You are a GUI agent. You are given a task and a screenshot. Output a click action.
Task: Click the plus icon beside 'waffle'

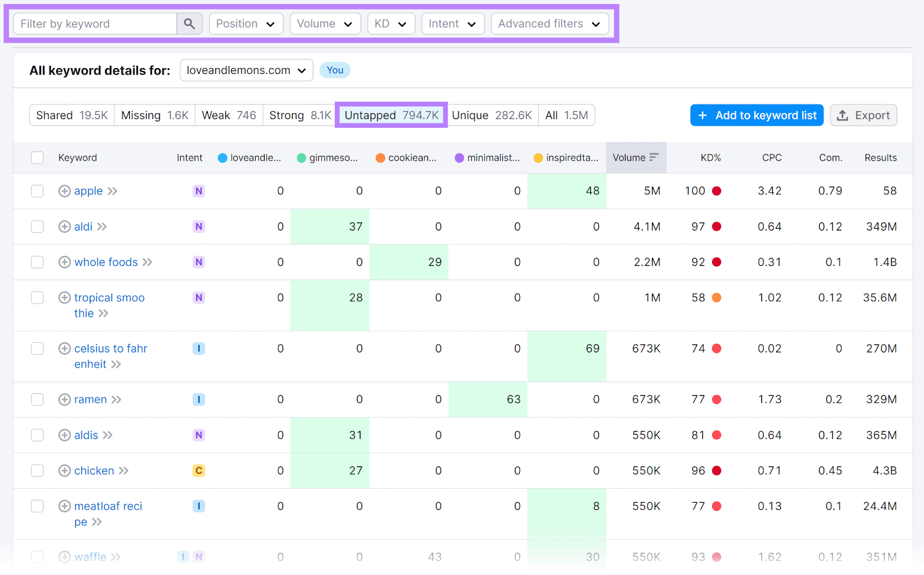coord(64,557)
